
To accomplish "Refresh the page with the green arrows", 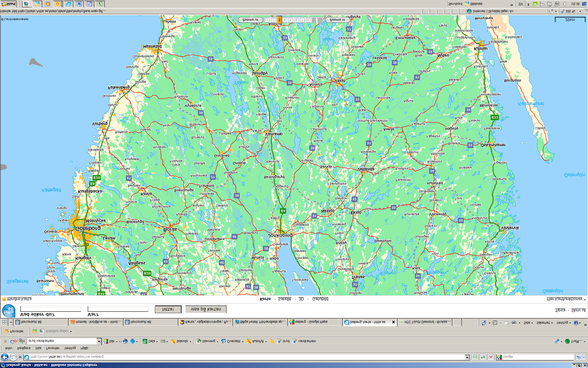I will pyautogui.click(x=483, y=357).
